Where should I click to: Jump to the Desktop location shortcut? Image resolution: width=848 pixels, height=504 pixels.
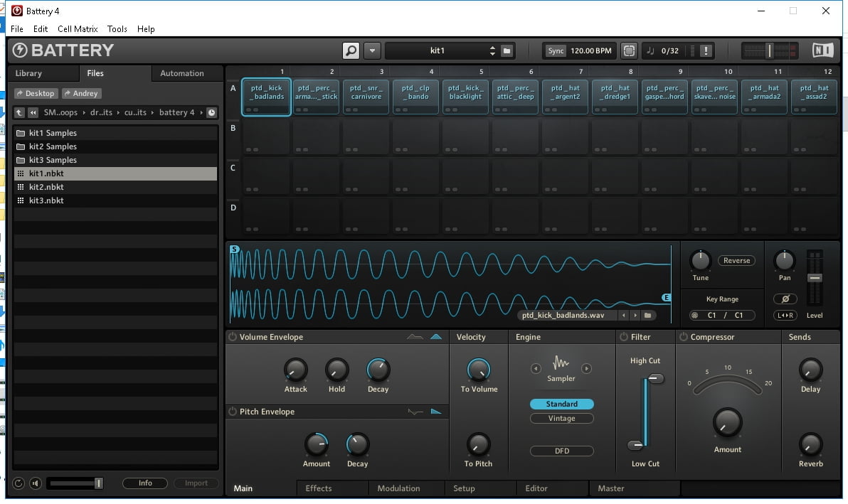[36, 93]
